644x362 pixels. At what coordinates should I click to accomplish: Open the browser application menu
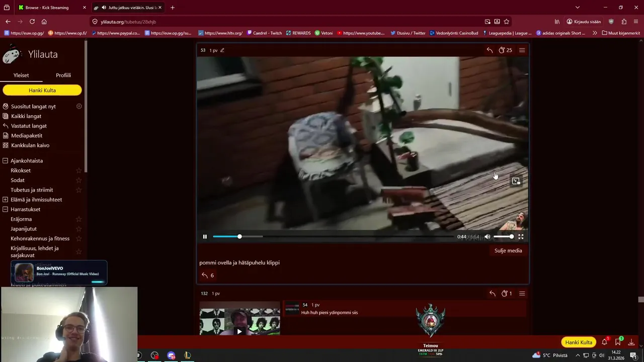click(636, 22)
